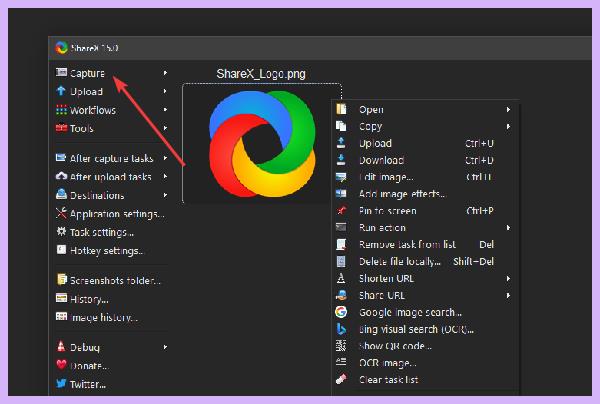The image size is (600, 404).
Task: Click the ShareX logo in title bar
Action: (61, 48)
